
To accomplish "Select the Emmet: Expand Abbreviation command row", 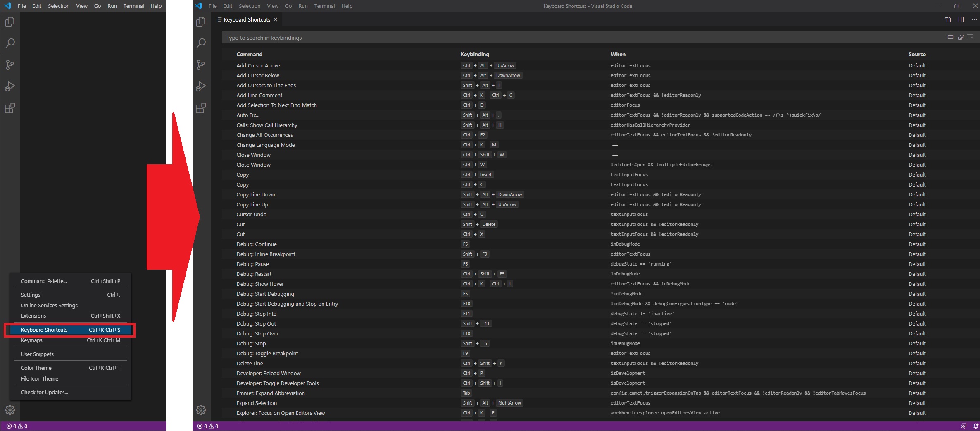I will 600,393.
